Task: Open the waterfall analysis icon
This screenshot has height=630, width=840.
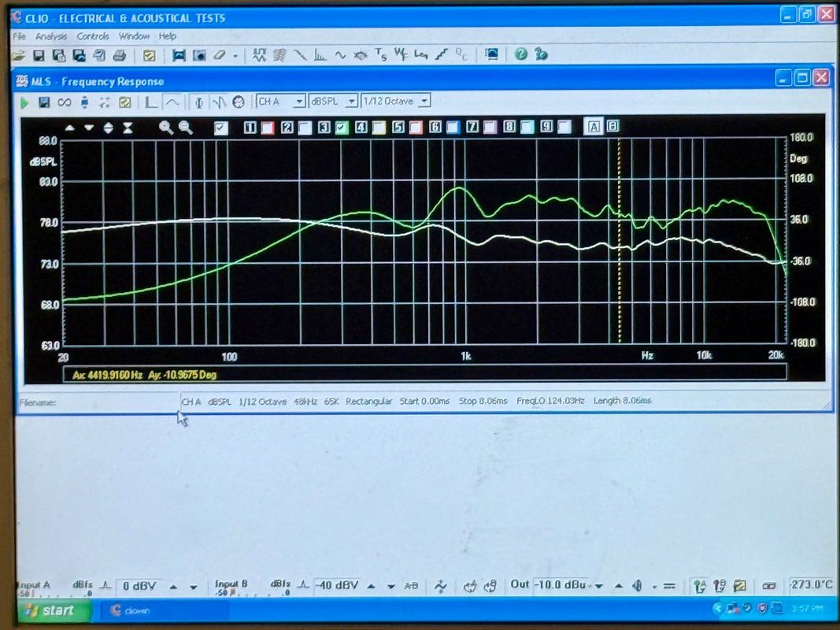Action: (279, 54)
